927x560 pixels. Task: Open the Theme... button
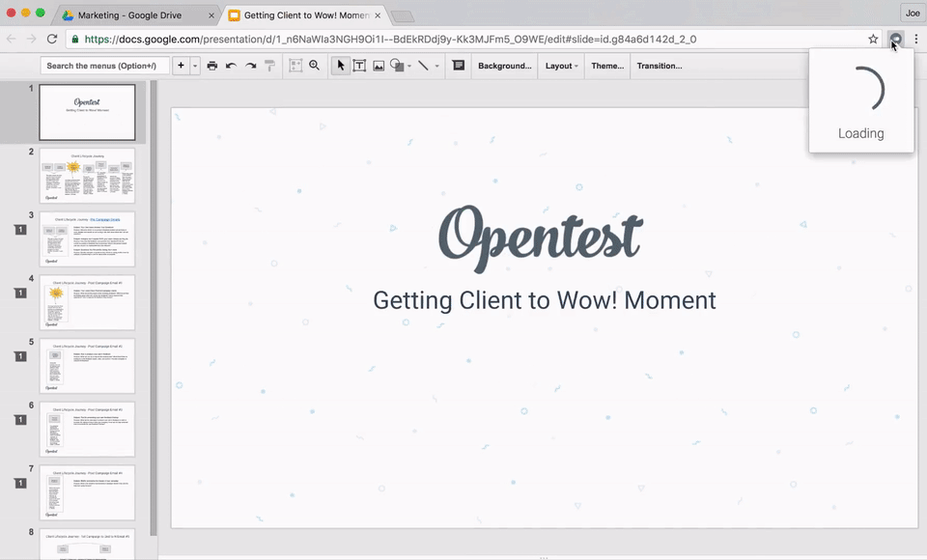point(607,66)
